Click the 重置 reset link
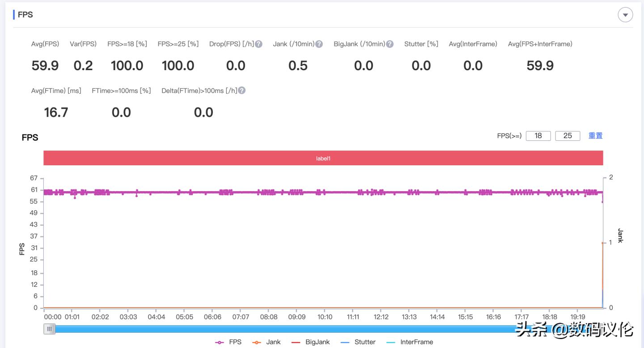Viewport: 644px width, 348px height. [595, 136]
